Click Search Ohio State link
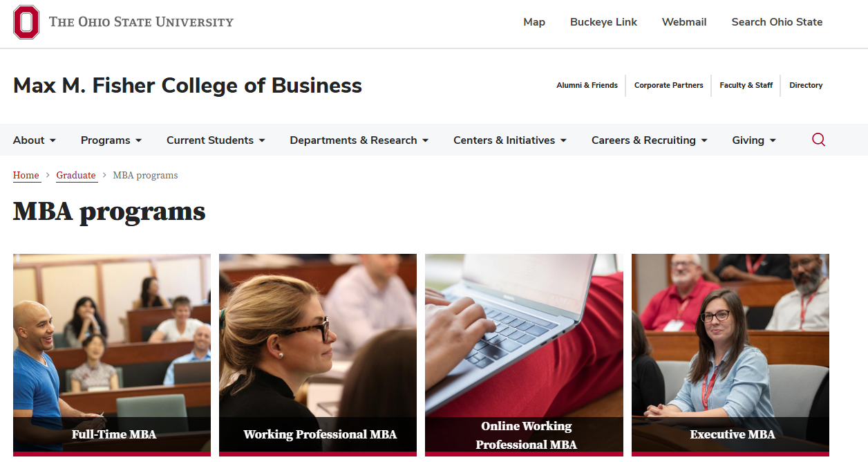Viewport: 868px width, 462px height. pos(777,22)
